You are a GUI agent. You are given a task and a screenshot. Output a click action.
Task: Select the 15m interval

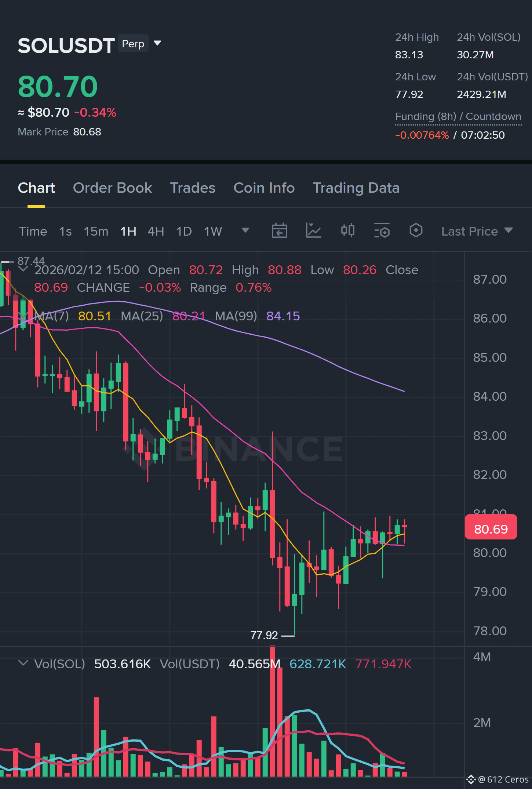[x=96, y=231]
